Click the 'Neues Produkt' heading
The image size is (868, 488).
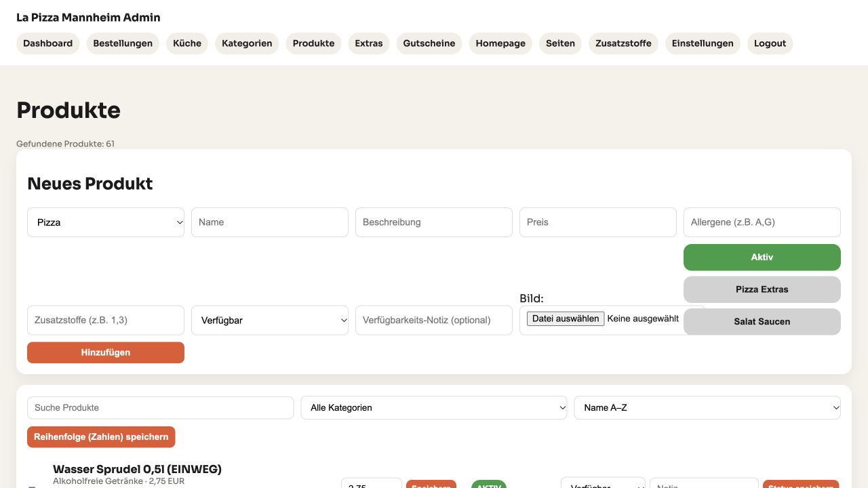[x=90, y=184]
